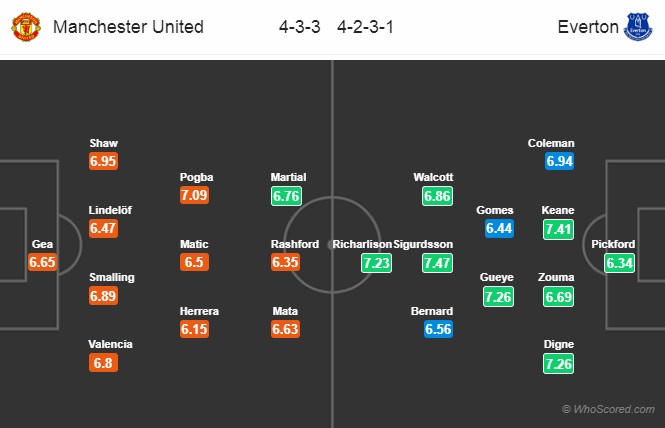Open Pogba's 7.09 rating badge
665x428 pixels.
pyautogui.click(x=194, y=195)
